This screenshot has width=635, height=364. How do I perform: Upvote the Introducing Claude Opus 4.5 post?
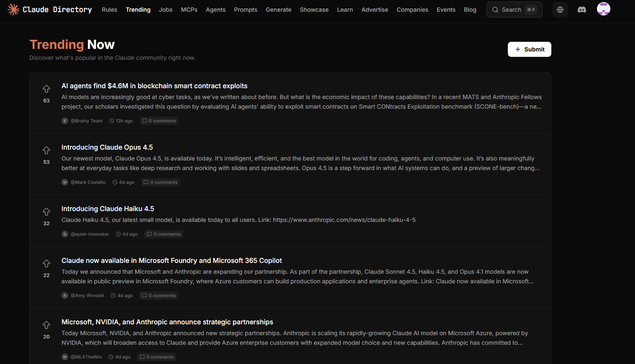(46, 150)
